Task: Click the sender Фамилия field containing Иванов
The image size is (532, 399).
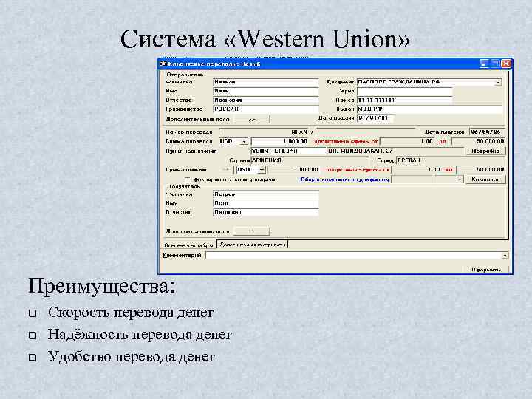Action: pyautogui.click(x=266, y=83)
